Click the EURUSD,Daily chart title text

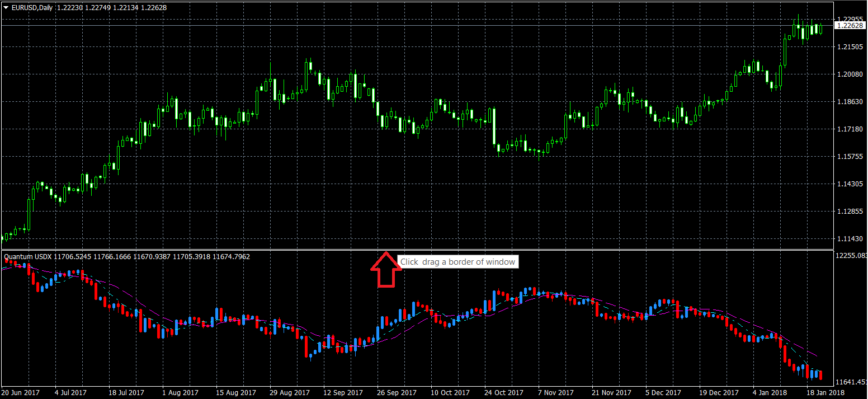(32, 7)
